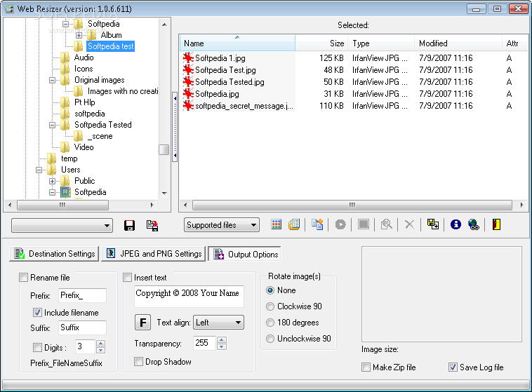Open the Text align dropdown
532x392 pixels.
tap(218, 322)
